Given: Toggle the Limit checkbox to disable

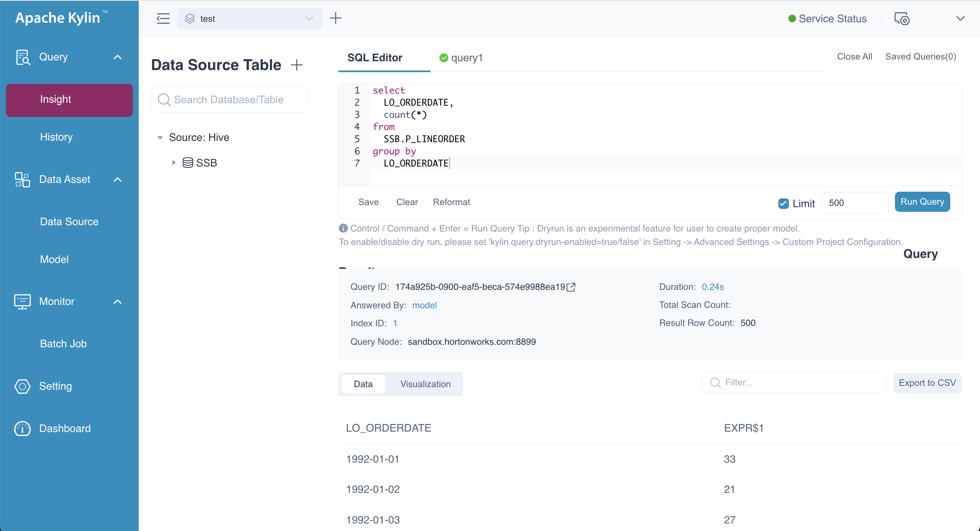Looking at the screenshot, I should (x=783, y=202).
